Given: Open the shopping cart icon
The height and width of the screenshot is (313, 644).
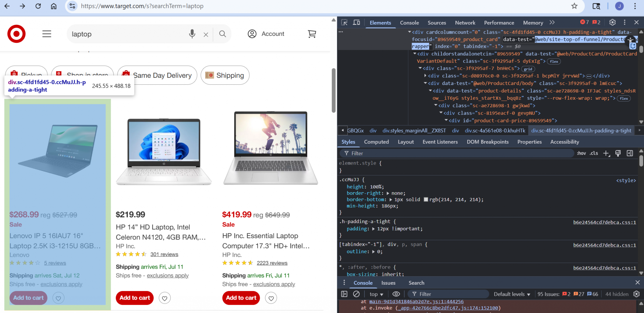Looking at the screenshot, I should (312, 34).
